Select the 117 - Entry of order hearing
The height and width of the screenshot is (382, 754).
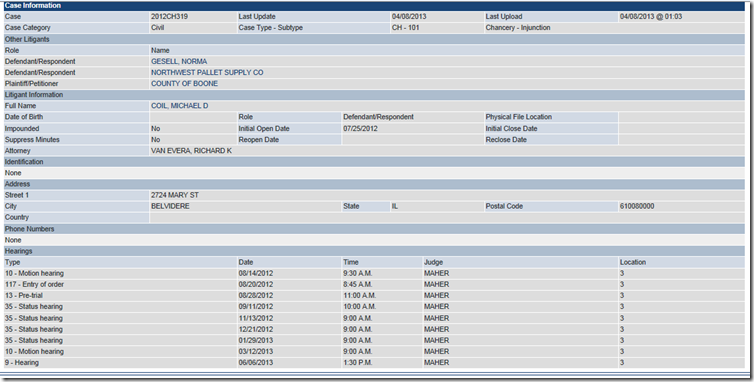(34, 284)
